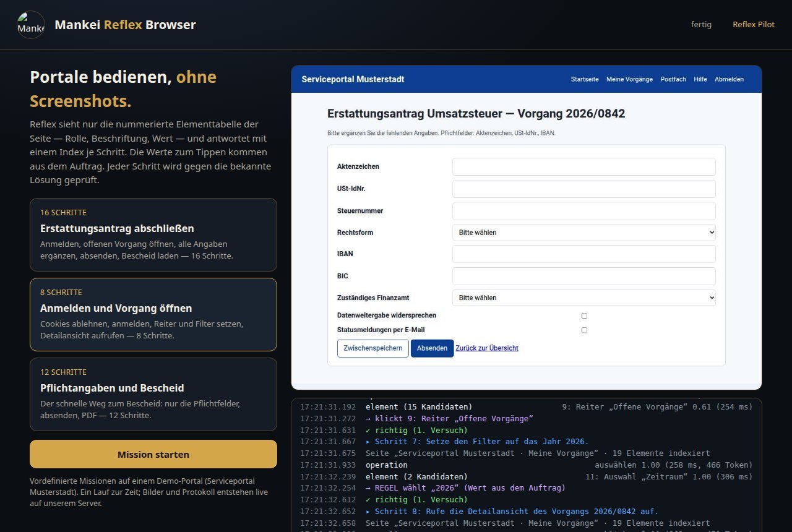The height and width of the screenshot is (532, 792).
Task: Select the Erstattungsantrag abschließen mission card
Action: pos(153,234)
